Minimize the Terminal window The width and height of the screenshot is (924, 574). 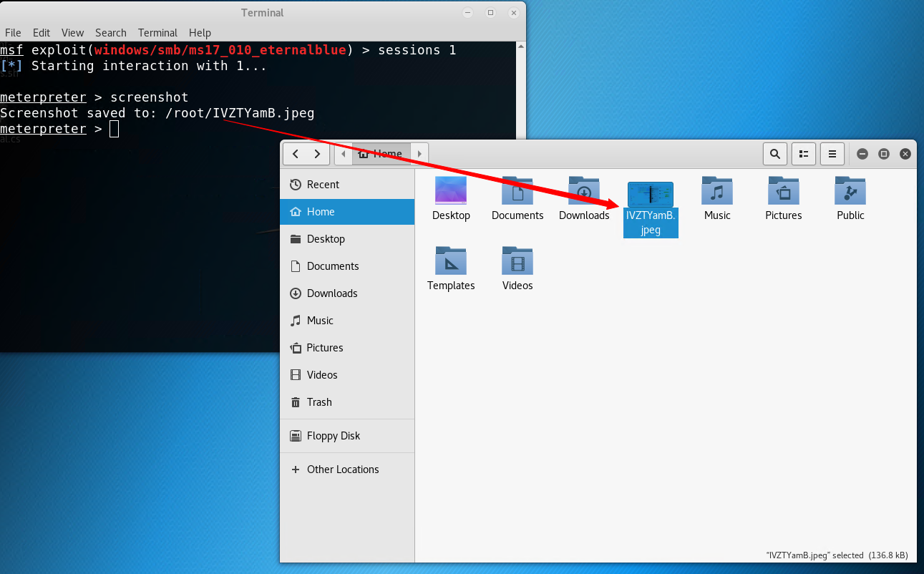click(467, 13)
